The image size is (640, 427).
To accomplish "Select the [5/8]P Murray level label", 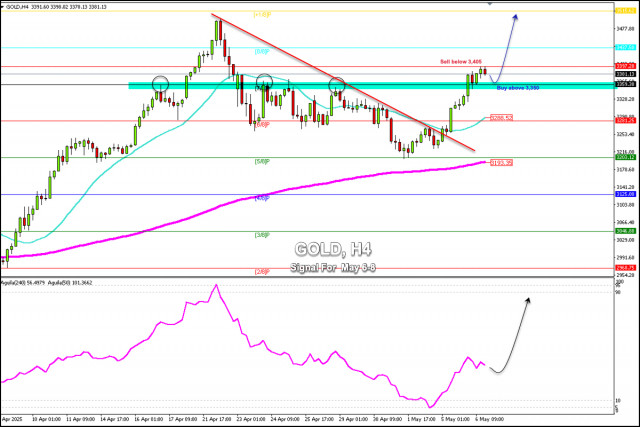I will (262, 162).
